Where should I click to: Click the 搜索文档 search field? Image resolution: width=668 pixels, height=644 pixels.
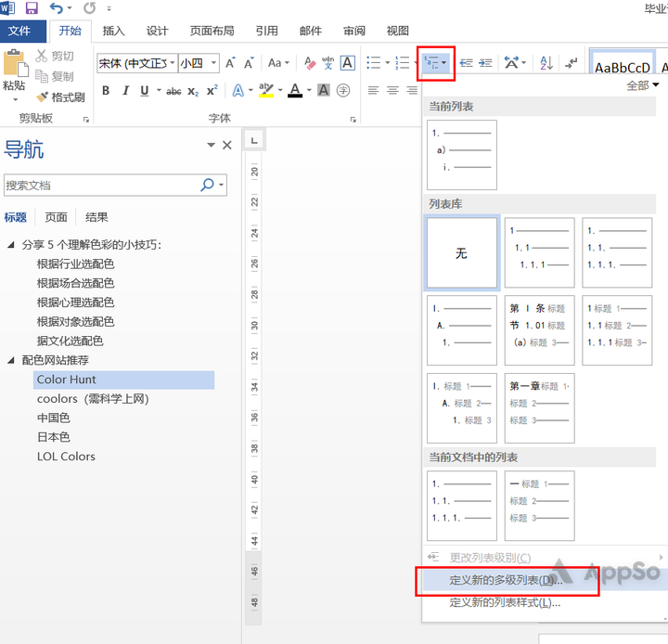(x=101, y=185)
